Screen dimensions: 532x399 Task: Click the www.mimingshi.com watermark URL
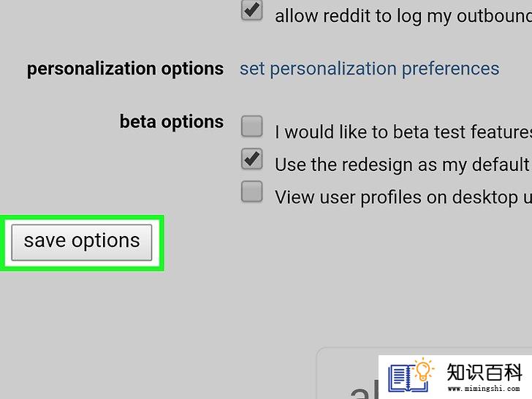coord(484,389)
